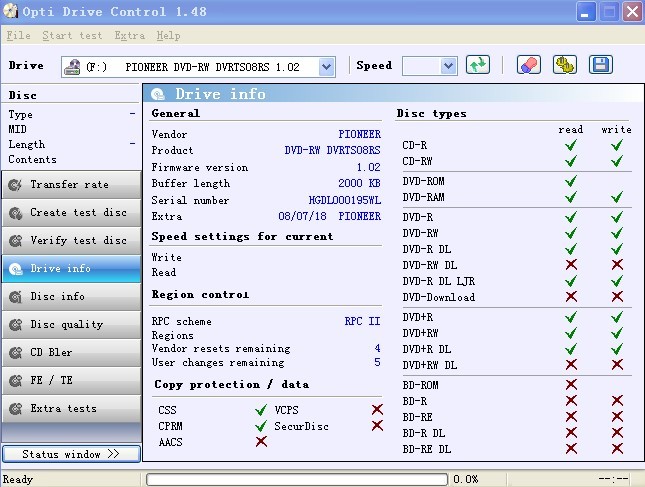The height and width of the screenshot is (487, 645).
Task: Click the Drive info sidebar icon
Action: click(15, 269)
